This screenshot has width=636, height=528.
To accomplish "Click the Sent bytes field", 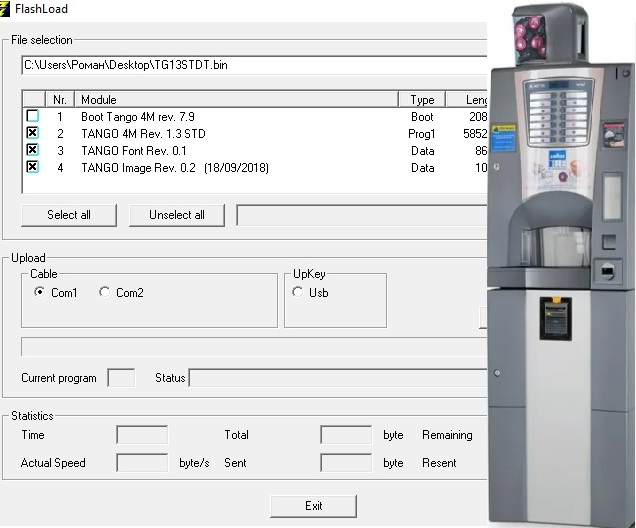I will [346, 463].
